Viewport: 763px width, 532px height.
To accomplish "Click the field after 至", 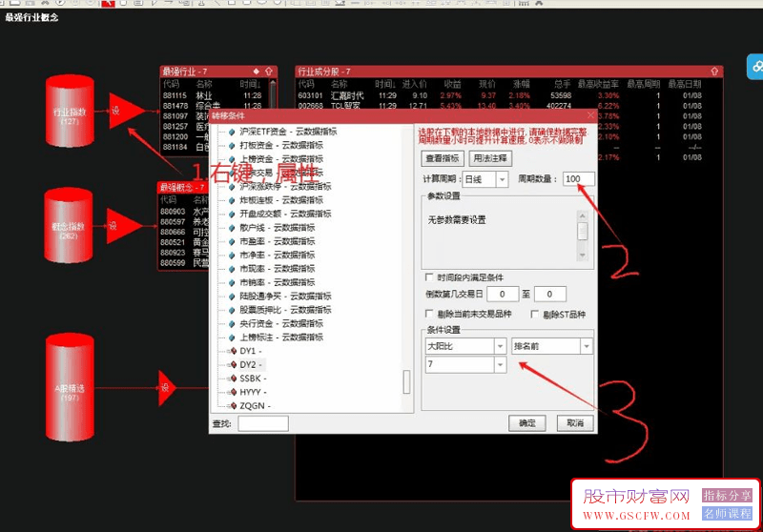I will coord(550,295).
